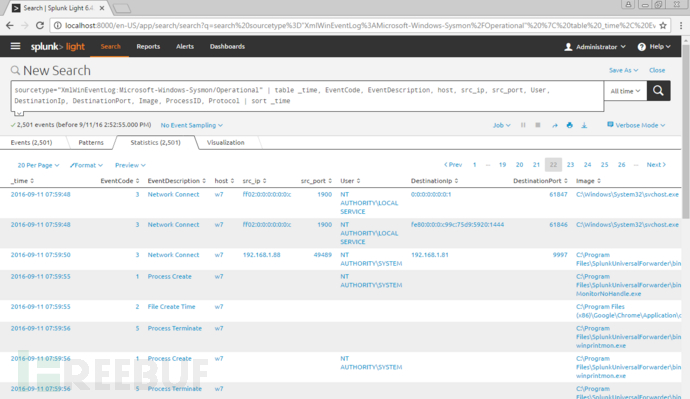Sort by the EventCode column
Screen dimensions: 690x399
coord(120,181)
